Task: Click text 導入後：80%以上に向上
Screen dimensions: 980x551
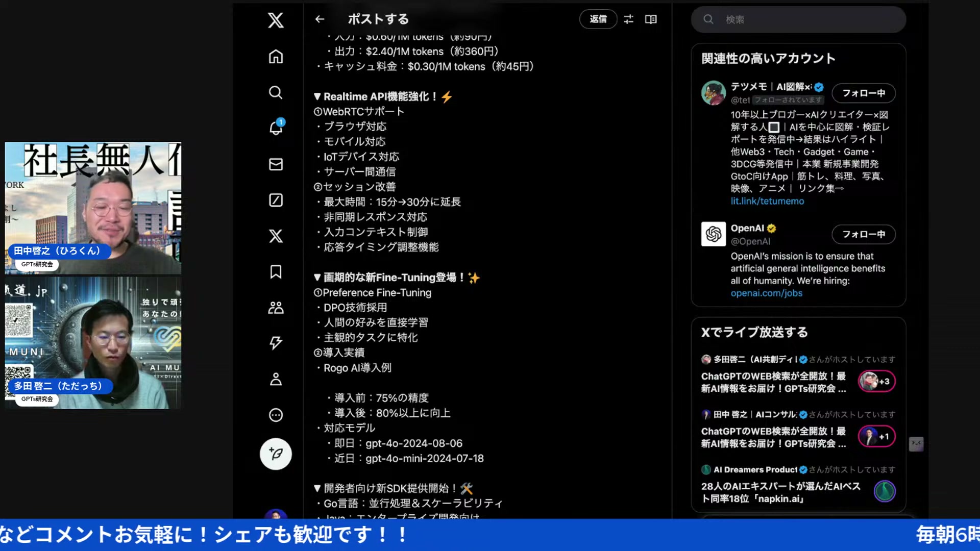Action: [x=393, y=413]
